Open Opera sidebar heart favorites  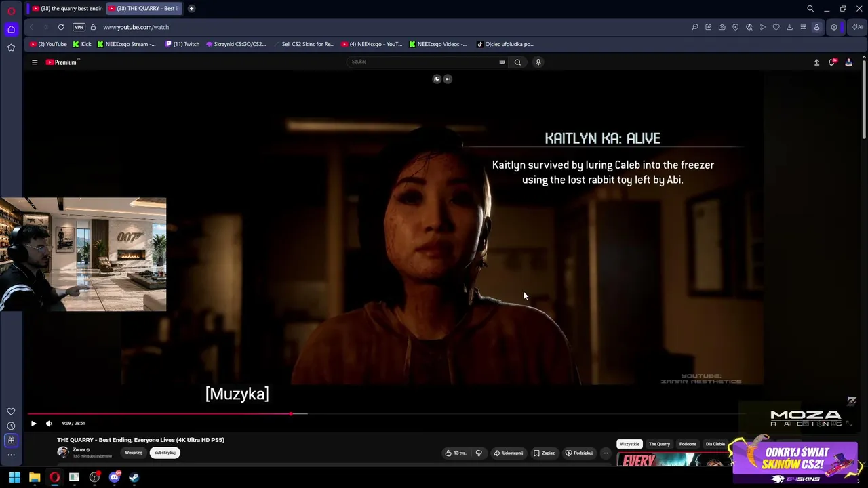tap(11, 411)
